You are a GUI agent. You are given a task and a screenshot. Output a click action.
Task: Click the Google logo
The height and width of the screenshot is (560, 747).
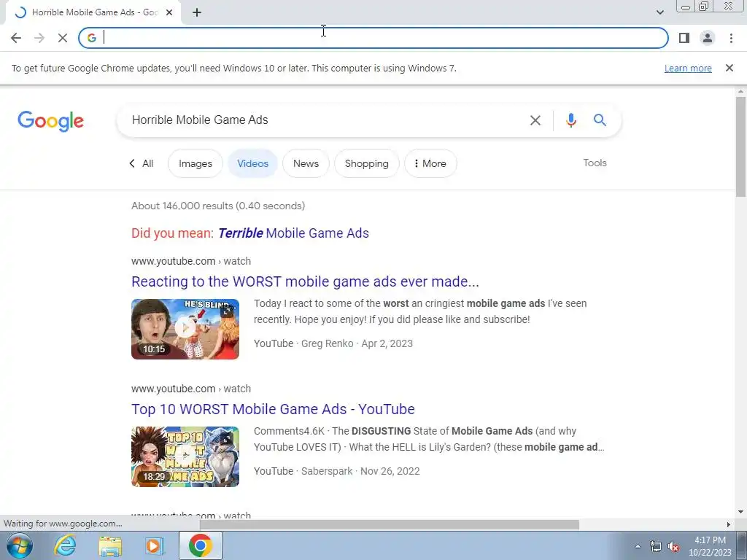(x=50, y=121)
